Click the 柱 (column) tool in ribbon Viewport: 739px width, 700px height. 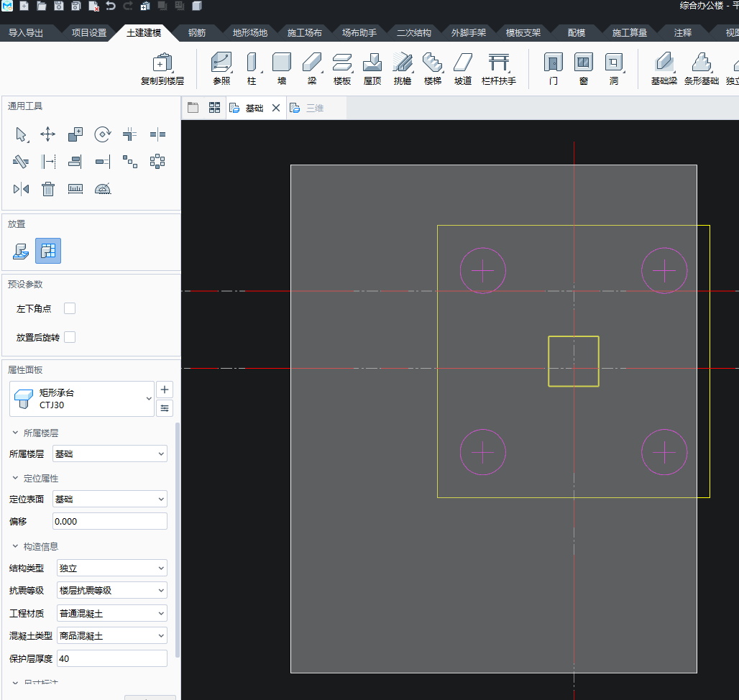coord(252,68)
